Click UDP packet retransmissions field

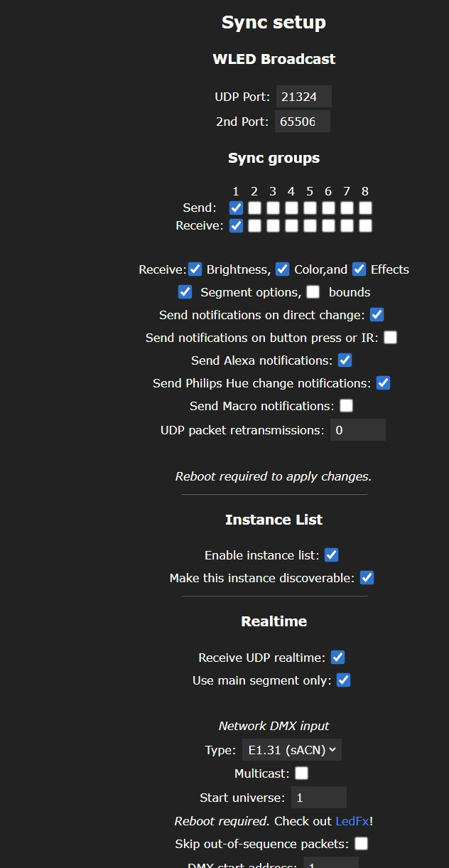click(x=357, y=429)
